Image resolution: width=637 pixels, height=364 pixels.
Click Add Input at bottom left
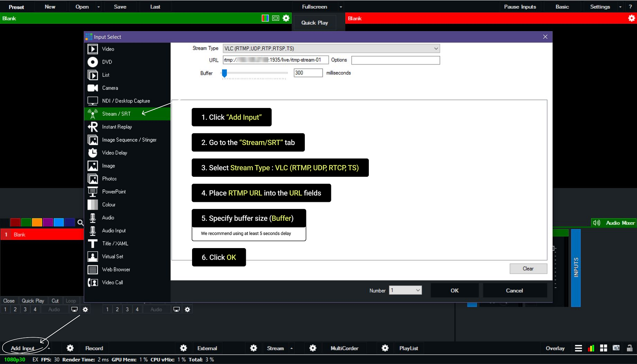pos(23,348)
